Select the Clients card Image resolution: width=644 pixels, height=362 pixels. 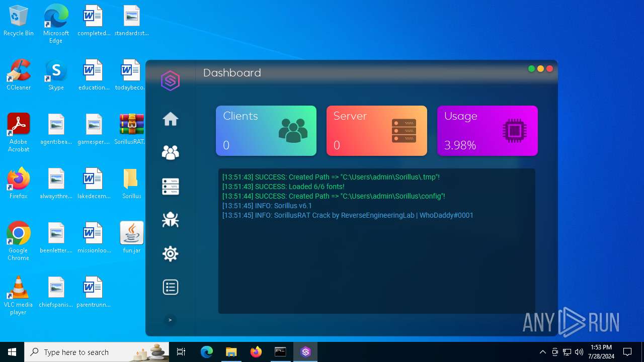tap(266, 131)
